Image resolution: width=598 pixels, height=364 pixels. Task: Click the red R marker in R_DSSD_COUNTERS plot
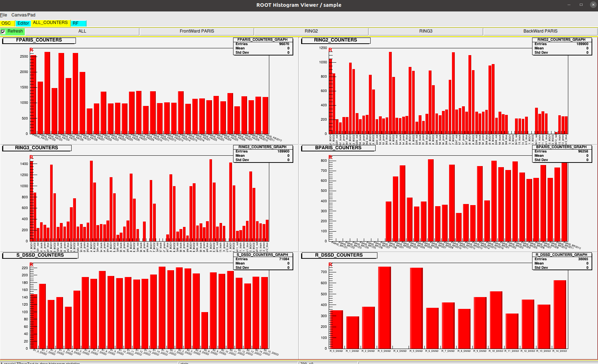coord(330,264)
